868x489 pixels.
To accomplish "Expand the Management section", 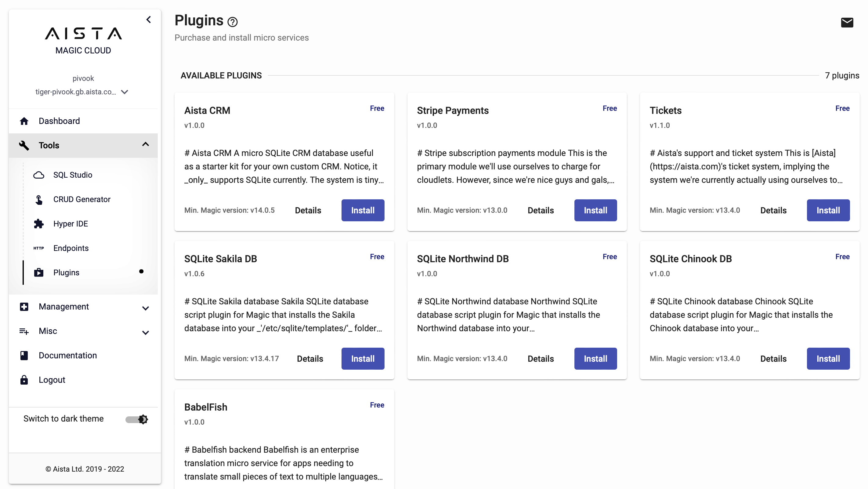I will coord(146,308).
